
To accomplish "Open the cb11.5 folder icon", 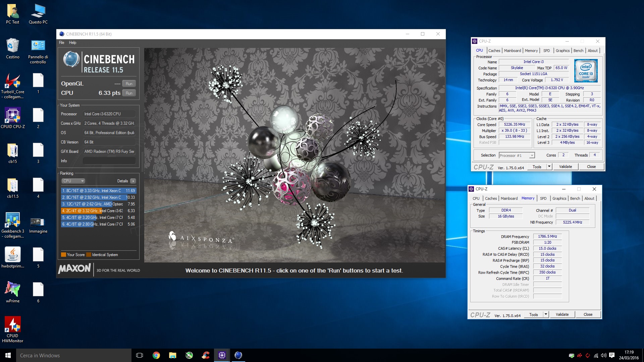I will (13, 188).
